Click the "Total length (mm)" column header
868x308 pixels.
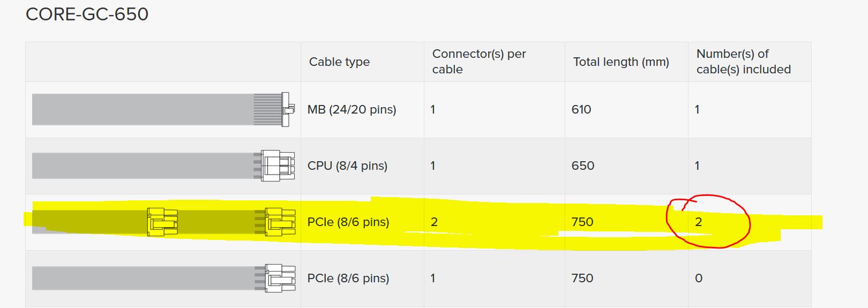[x=621, y=62]
